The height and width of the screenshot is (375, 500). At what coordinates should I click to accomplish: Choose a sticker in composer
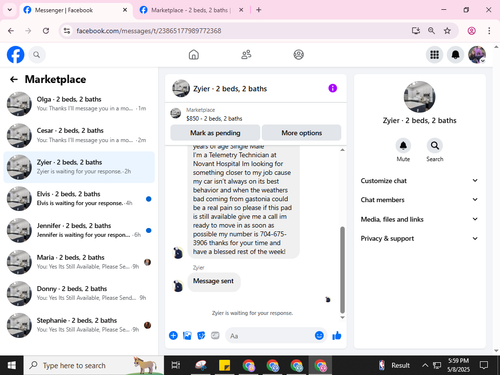point(201,335)
